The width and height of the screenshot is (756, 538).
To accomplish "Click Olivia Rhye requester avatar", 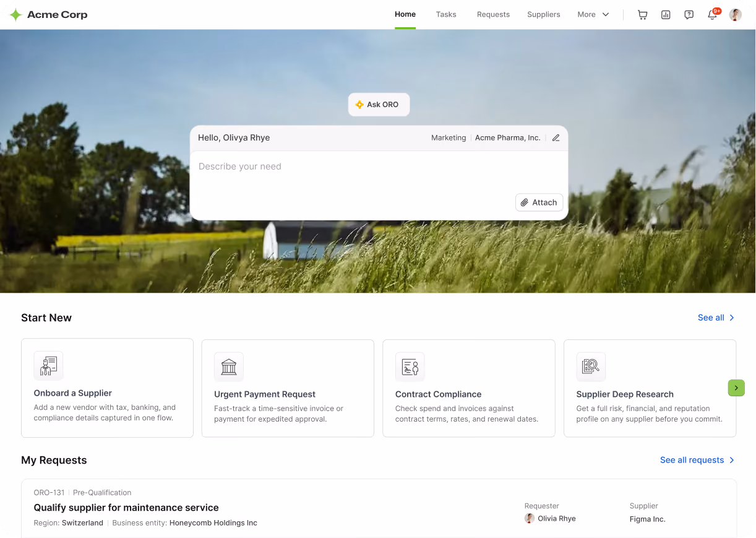I will coord(530,519).
